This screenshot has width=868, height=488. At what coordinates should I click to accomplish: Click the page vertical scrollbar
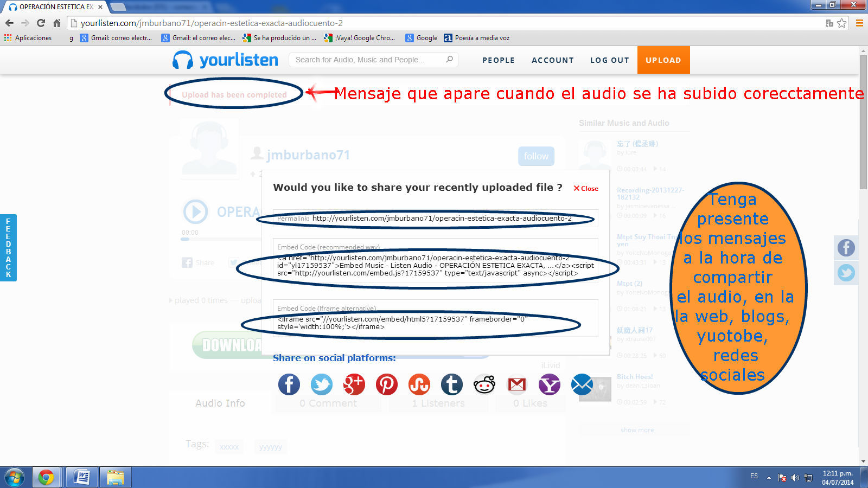click(x=864, y=122)
